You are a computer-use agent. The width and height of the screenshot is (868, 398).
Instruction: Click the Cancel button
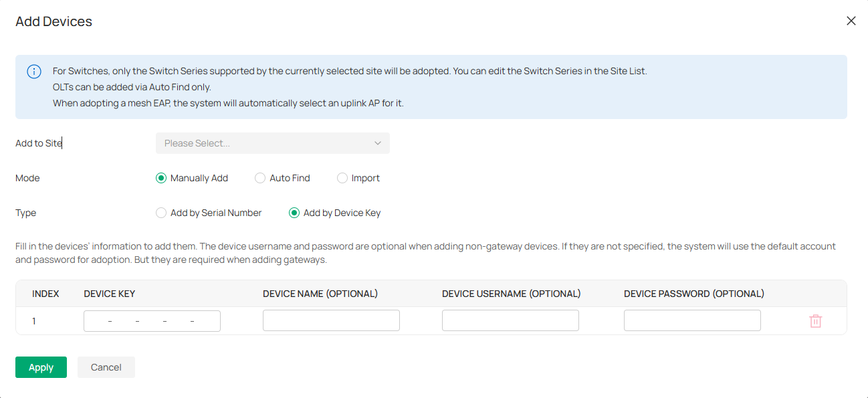coord(106,367)
